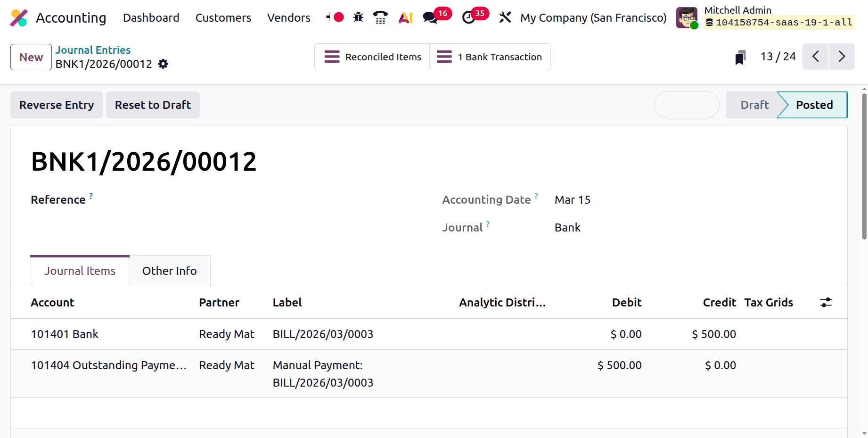Click the bug report icon

click(358, 17)
